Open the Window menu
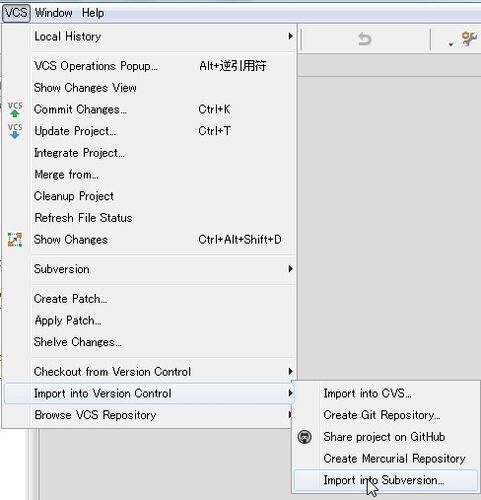481x500 pixels. click(53, 13)
